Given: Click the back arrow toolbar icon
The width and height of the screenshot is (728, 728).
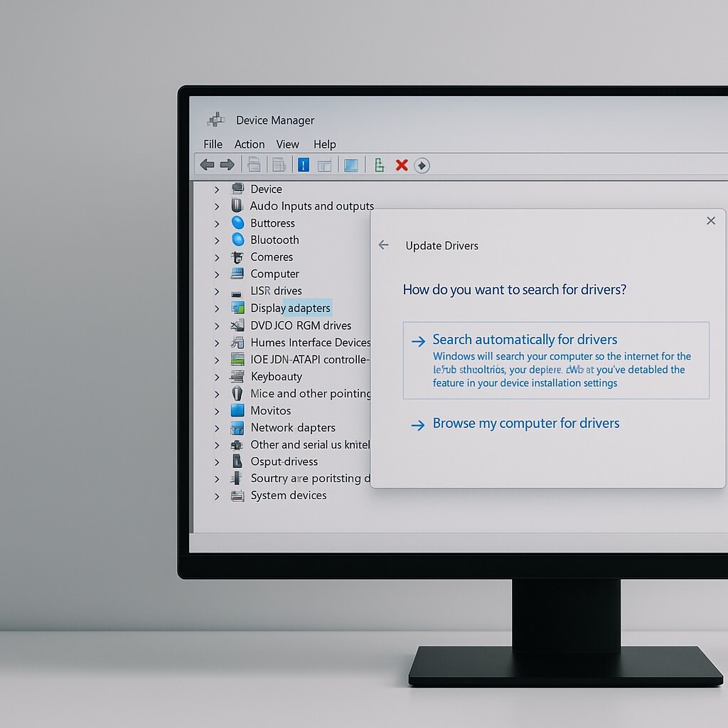Looking at the screenshot, I should coord(207,165).
